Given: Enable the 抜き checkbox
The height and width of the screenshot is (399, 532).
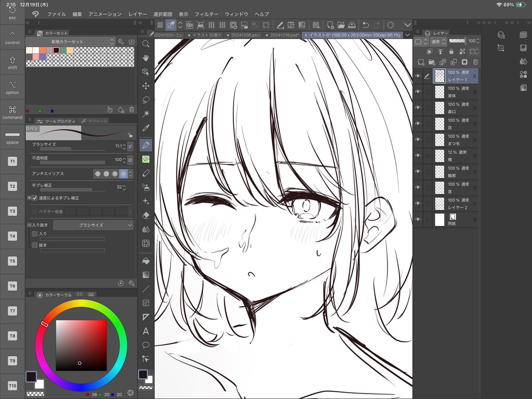Looking at the screenshot, I should click(35, 245).
